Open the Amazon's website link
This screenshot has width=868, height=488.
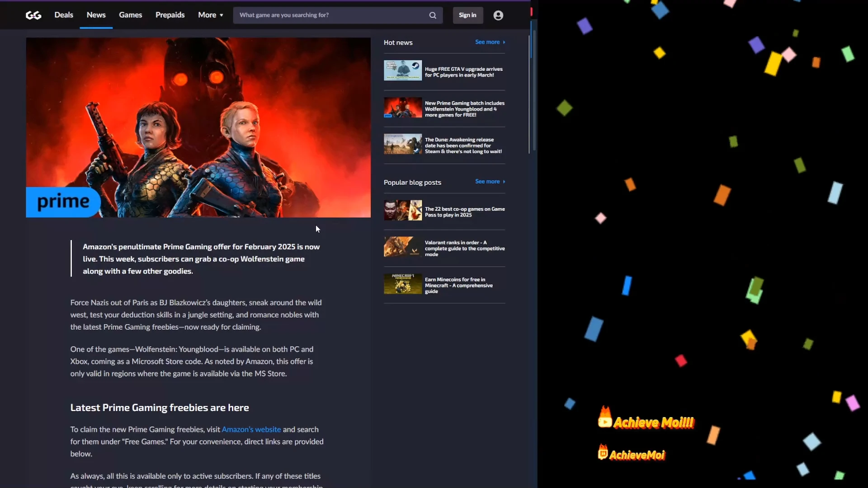click(x=251, y=429)
